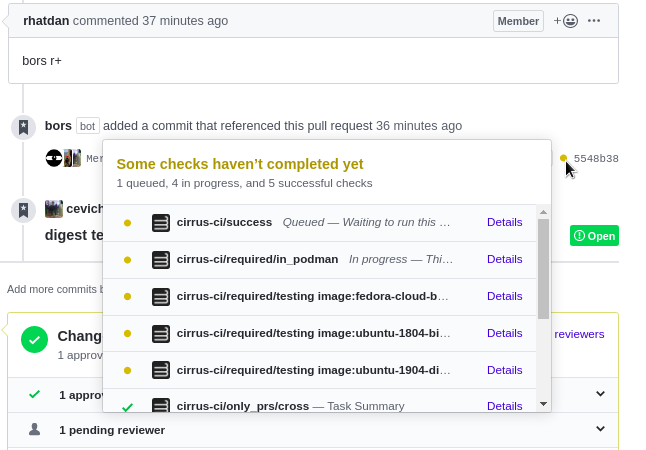Add a reaction to rhatdan's comment
Screen dimensions: 646x450
click(566, 21)
